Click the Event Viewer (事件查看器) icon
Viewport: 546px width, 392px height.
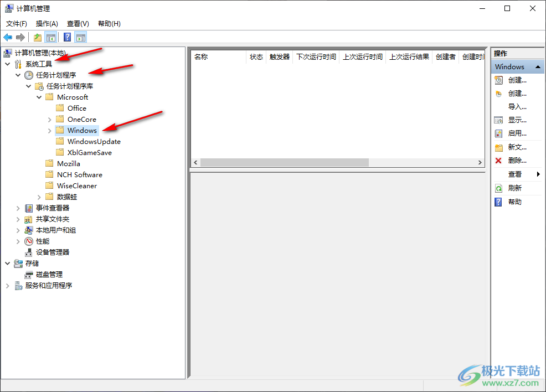coord(29,208)
